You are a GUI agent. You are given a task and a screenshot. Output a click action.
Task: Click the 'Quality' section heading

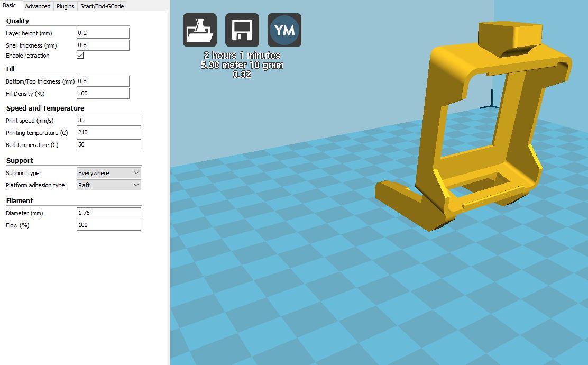point(17,21)
